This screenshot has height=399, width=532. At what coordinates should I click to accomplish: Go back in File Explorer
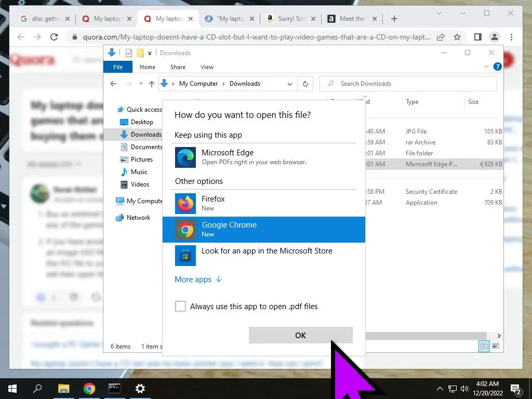pos(113,84)
